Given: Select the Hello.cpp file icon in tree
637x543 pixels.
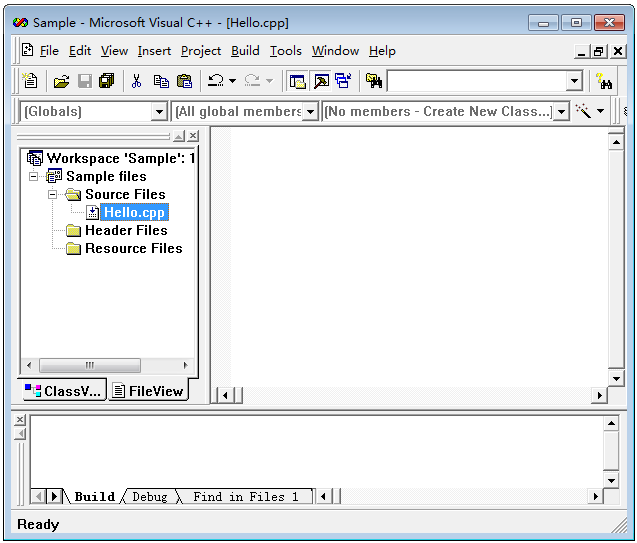Looking at the screenshot, I should (x=92, y=212).
